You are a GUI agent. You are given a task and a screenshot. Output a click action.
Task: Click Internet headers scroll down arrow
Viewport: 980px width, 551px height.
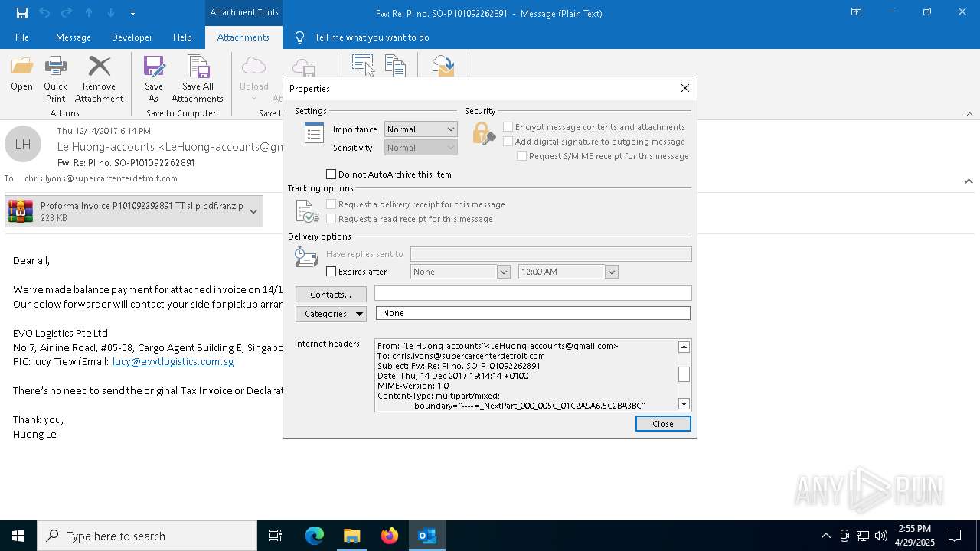pyautogui.click(x=684, y=404)
